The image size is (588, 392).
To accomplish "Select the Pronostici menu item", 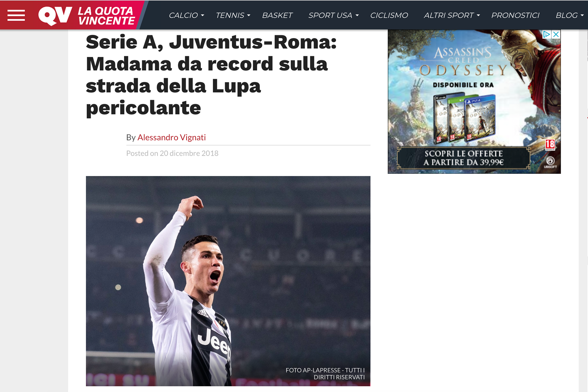I will pyautogui.click(x=515, y=15).
